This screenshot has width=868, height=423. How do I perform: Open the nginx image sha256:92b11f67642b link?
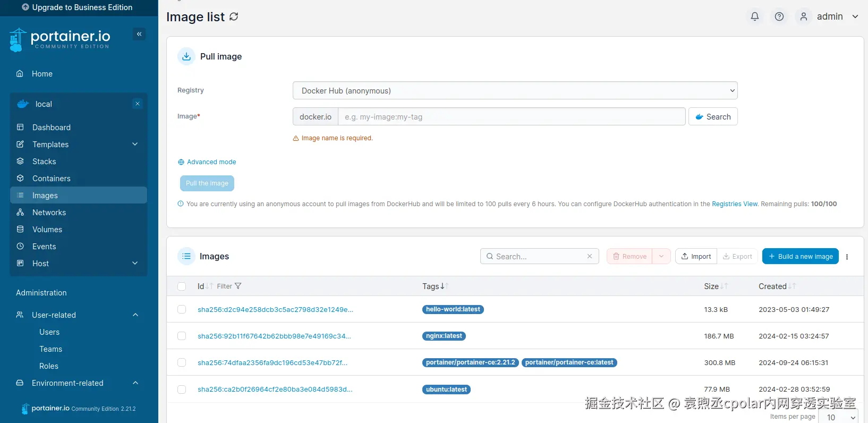tap(274, 336)
